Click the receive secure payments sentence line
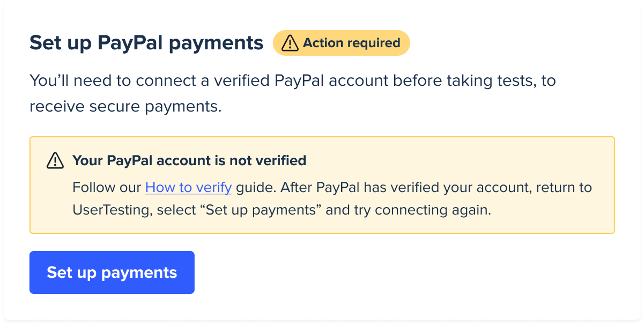This screenshot has height=325, width=644. click(x=125, y=106)
